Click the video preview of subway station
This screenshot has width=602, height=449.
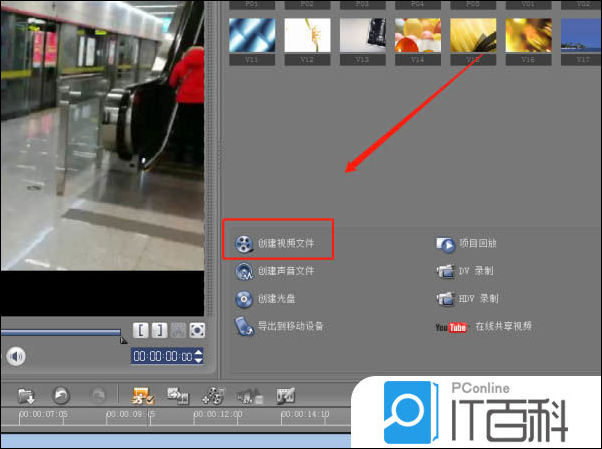pos(102,135)
